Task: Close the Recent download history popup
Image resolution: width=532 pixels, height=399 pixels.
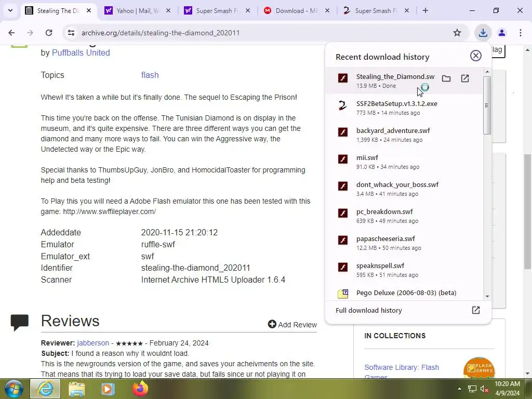Action: [x=476, y=56]
